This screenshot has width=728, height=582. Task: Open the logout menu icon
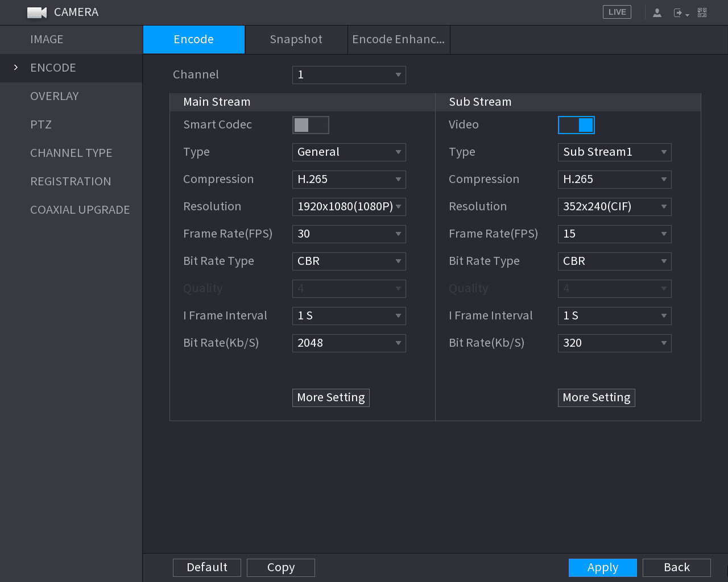(x=681, y=13)
